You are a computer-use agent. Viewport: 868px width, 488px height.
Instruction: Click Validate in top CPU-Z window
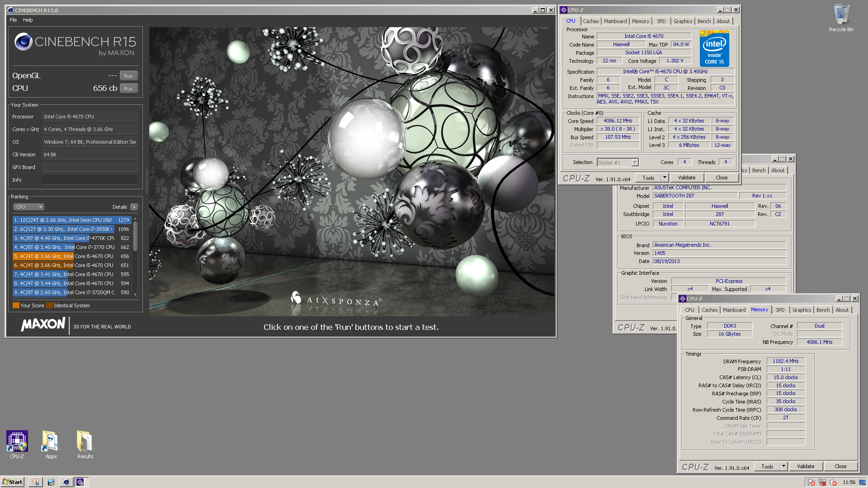pos(687,178)
